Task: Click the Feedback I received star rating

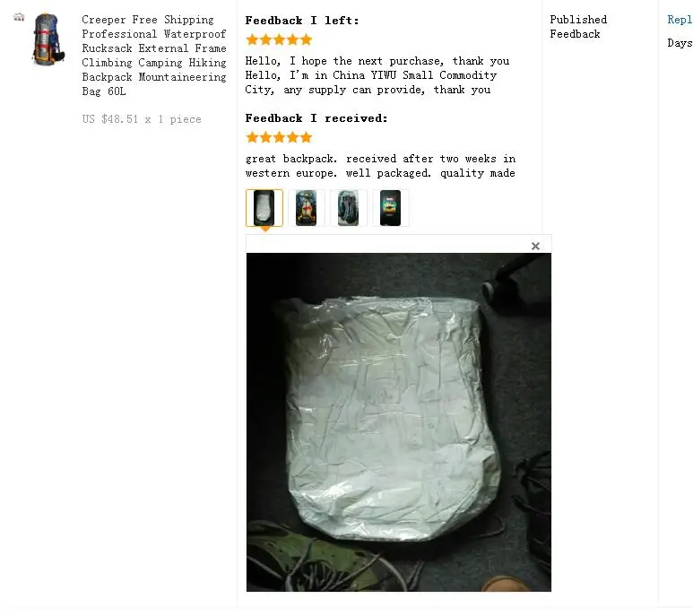Action: click(279, 137)
